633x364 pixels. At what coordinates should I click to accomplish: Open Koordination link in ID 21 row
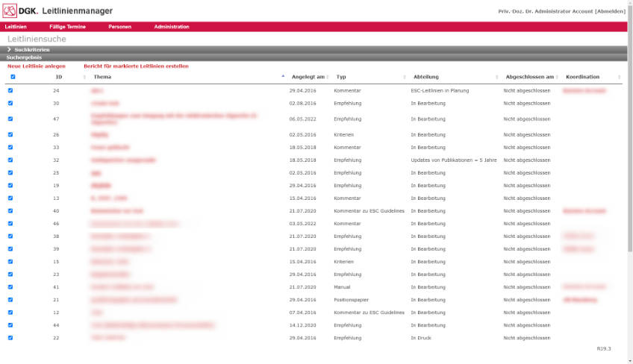point(580,300)
